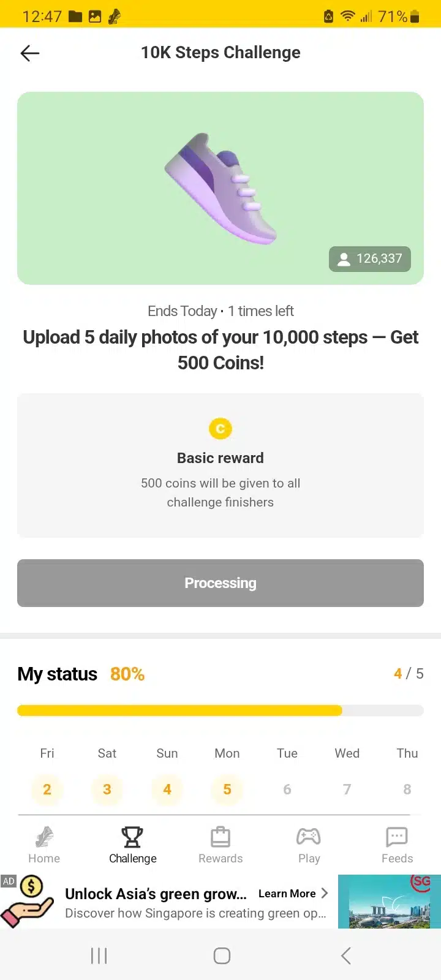Select Tuesday day 6 marker
This screenshot has width=441, height=980.
pos(287,789)
